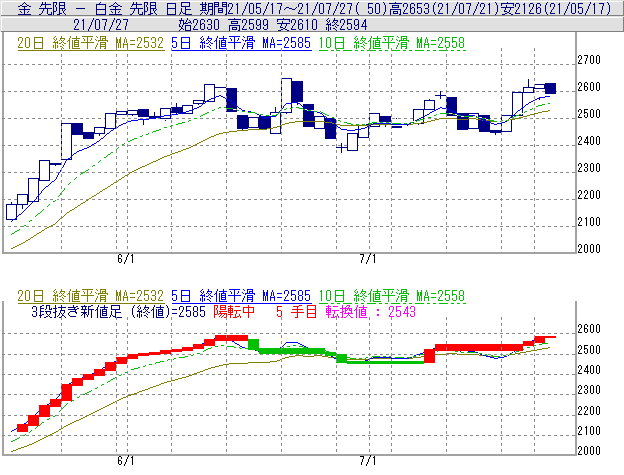Click the 7/1 date label under the lower chart

(368, 461)
